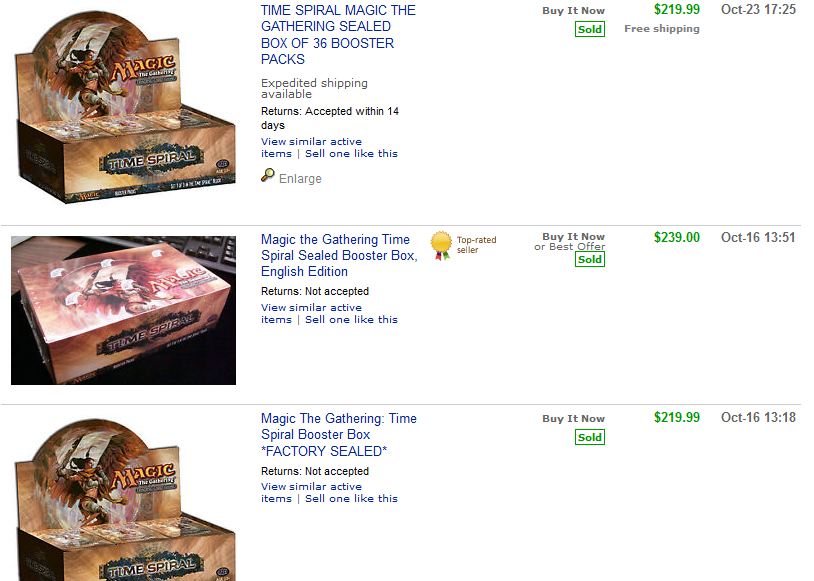Click the $239.00 sold price
The image size is (814, 581).
[677, 238]
